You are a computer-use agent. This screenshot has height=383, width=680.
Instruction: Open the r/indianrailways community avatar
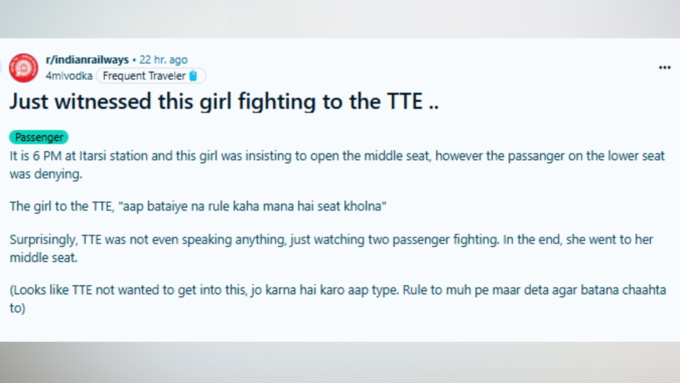pos(23,68)
